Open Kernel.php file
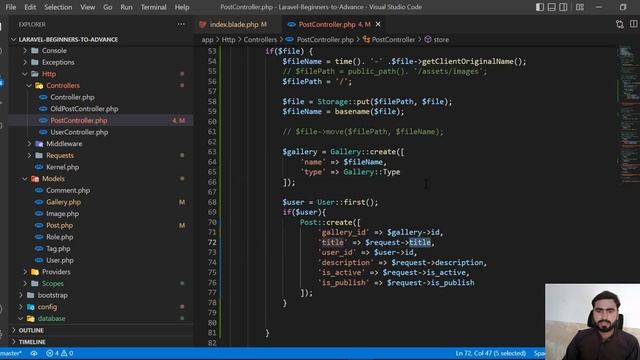 [x=62, y=167]
